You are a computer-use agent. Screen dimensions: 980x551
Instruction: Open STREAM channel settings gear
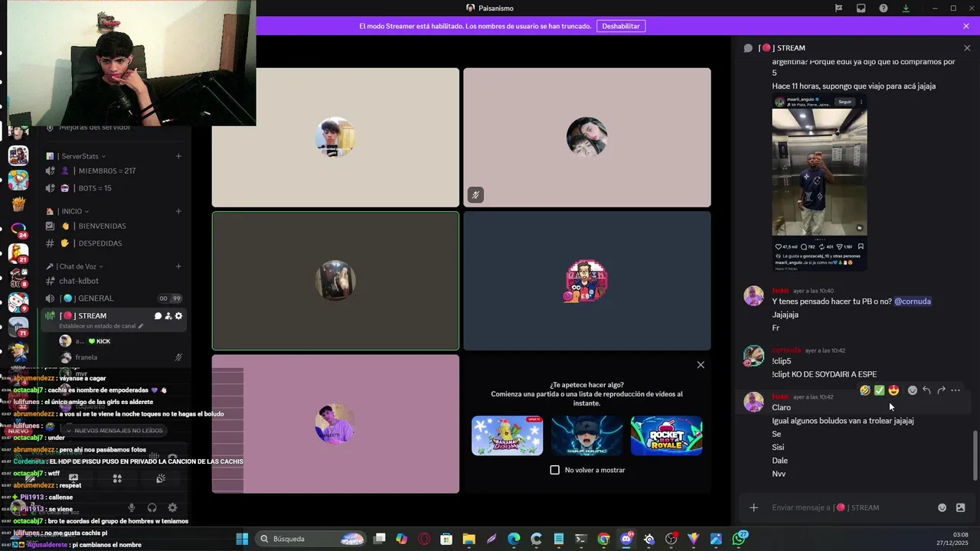[x=178, y=316]
